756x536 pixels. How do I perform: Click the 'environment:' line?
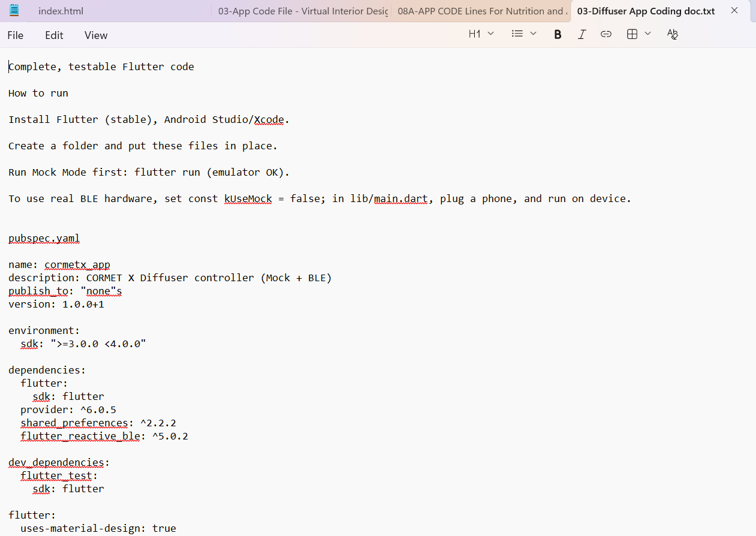[44, 330]
